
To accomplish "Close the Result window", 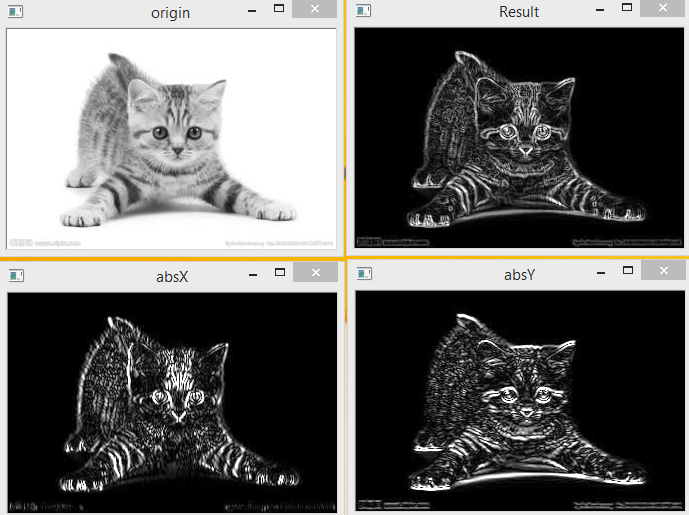I will click(x=664, y=9).
